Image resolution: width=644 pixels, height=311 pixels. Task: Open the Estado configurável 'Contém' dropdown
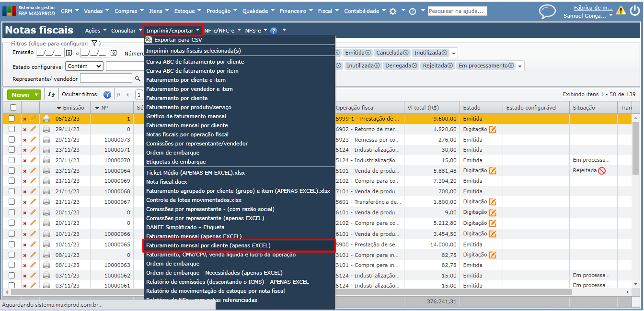(x=84, y=66)
